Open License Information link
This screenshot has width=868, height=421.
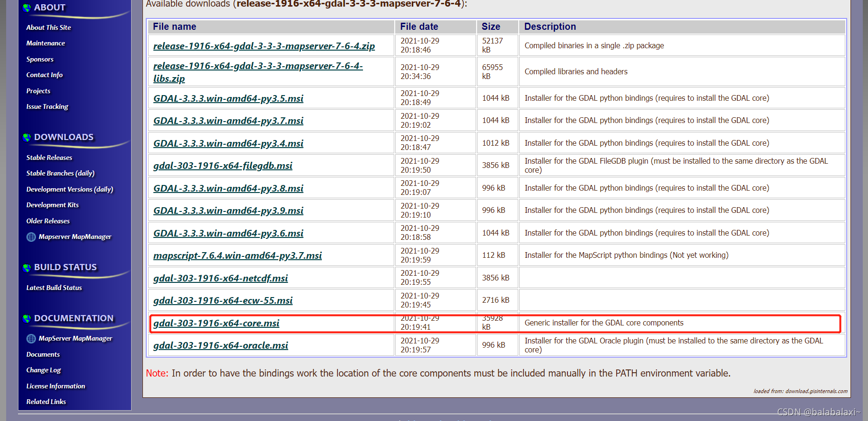click(56, 386)
